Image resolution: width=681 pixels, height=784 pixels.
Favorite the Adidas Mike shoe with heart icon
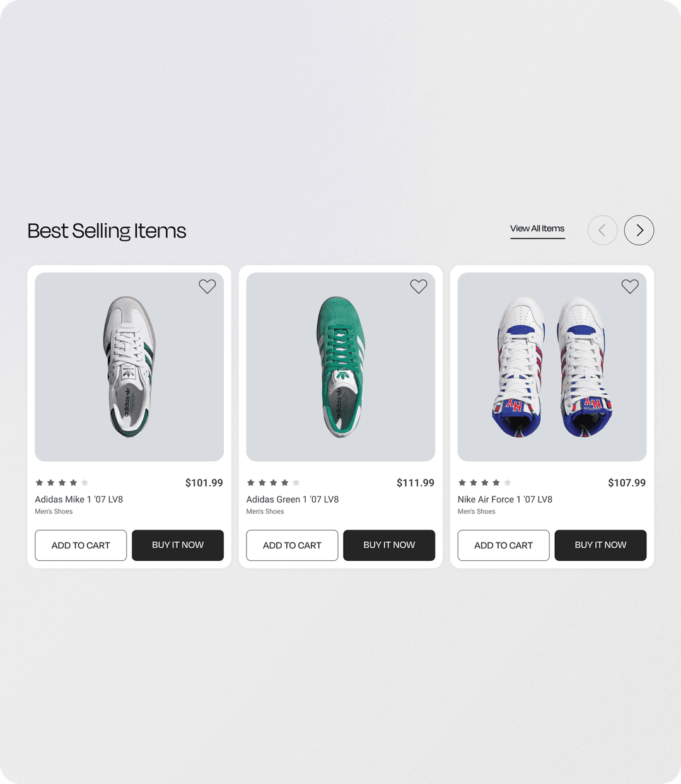click(207, 286)
